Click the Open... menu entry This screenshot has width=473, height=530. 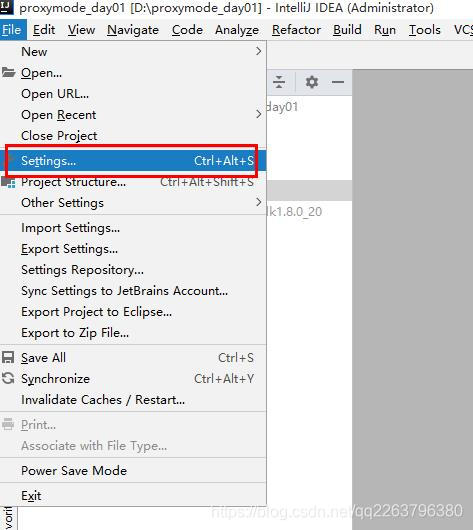click(133, 73)
